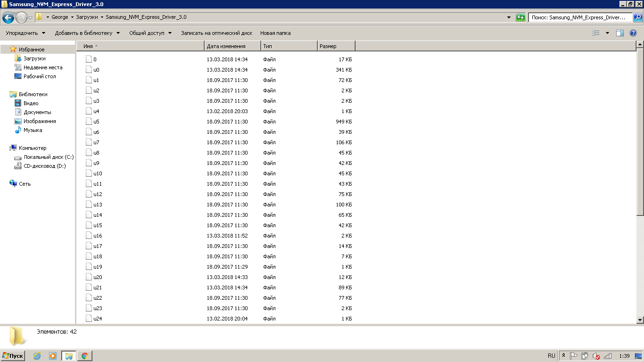
Task: Open the Добавить в библиотеку dropdown
Action: [x=88, y=33]
